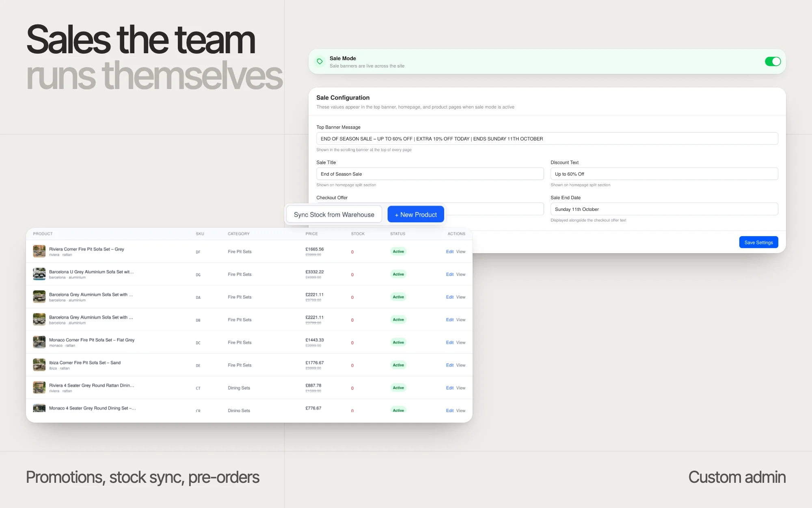Click the STATUS column header
This screenshot has height=508, width=812.
(x=397, y=234)
